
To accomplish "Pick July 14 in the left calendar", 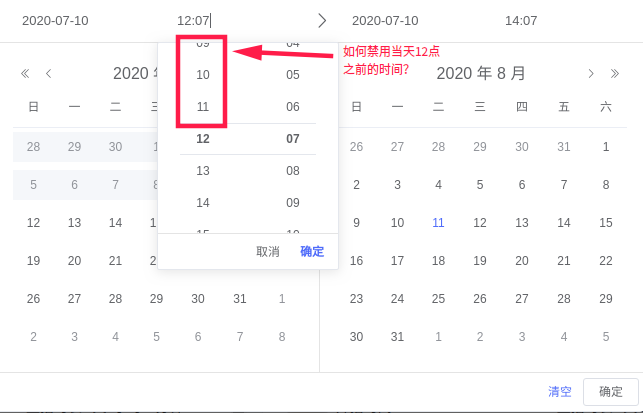I will tap(115, 223).
